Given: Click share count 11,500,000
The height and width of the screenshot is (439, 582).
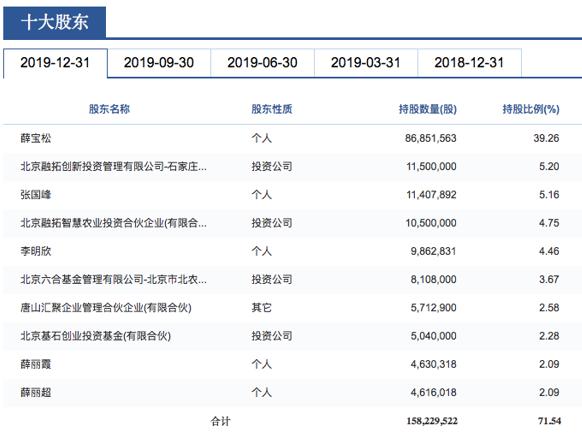Looking at the screenshot, I should (431, 167).
